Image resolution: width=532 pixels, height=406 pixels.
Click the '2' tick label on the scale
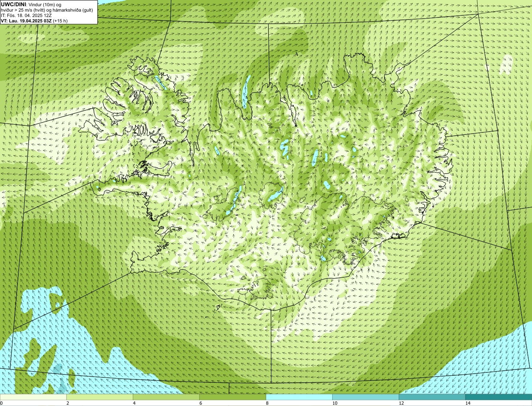67,403
